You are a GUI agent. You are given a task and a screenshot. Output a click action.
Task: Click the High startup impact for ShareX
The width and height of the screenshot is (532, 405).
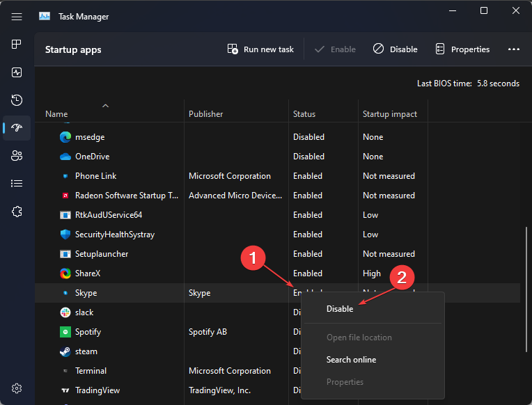(372, 273)
